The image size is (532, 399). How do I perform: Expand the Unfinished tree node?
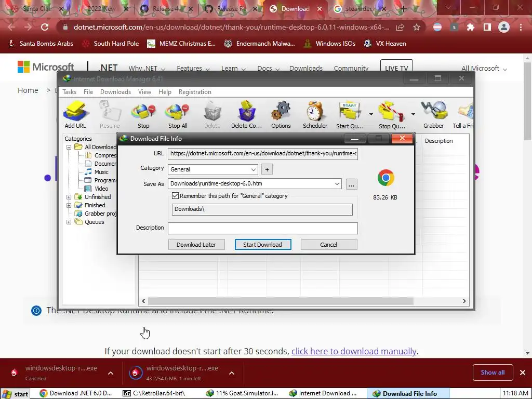[x=69, y=197]
